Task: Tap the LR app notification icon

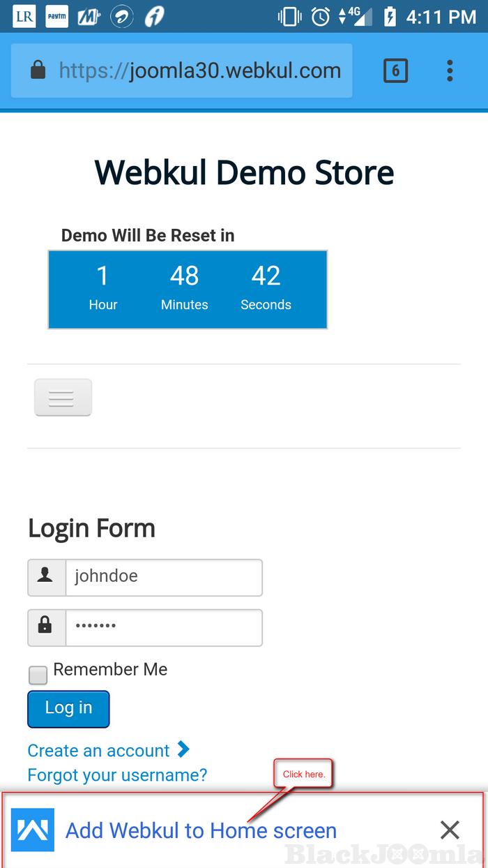Action: coord(24,17)
